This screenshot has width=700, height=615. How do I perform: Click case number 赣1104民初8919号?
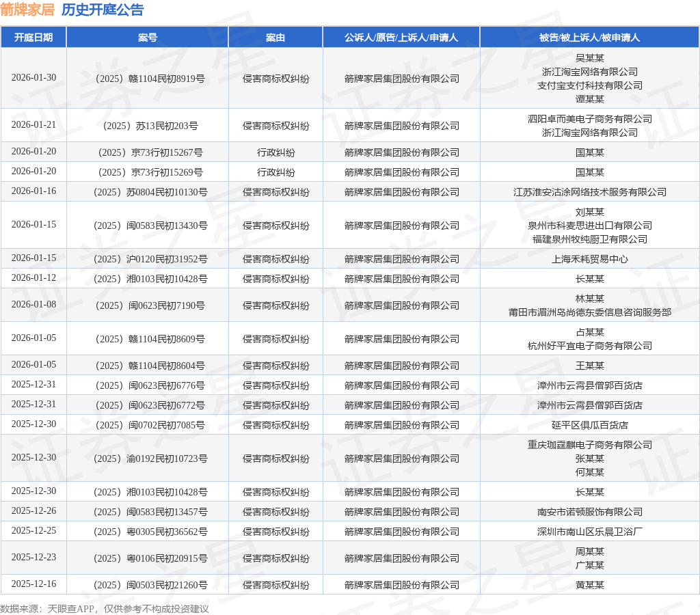tap(150, 79)
